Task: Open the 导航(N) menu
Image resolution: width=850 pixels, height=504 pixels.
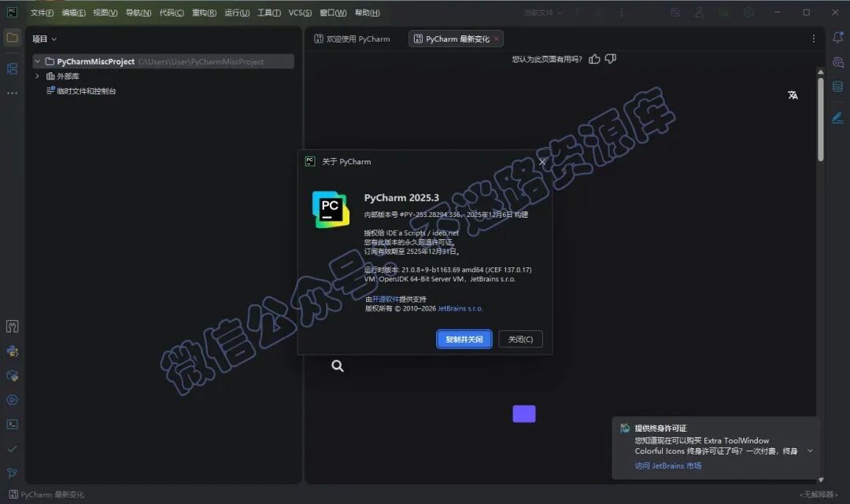Action: 139,13
